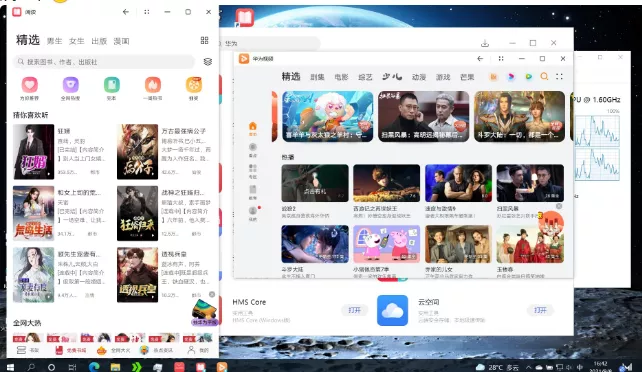Click the fullscreen corners icon in Huawei Video
The height and width of the screenshot is (372, 642).
click(x=559, y=77)
